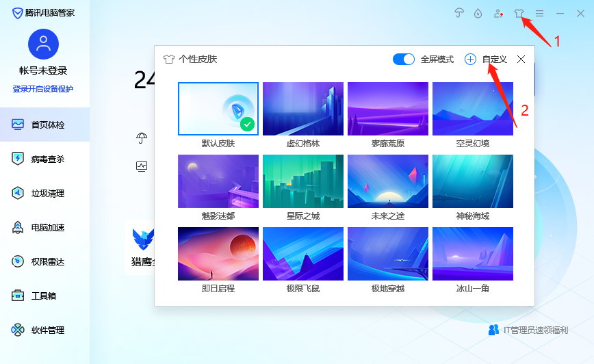Click the 权限雷达 radar icon
Viewport: 594px width, 364px height.
pyautogui.click(x=18, y=261)
